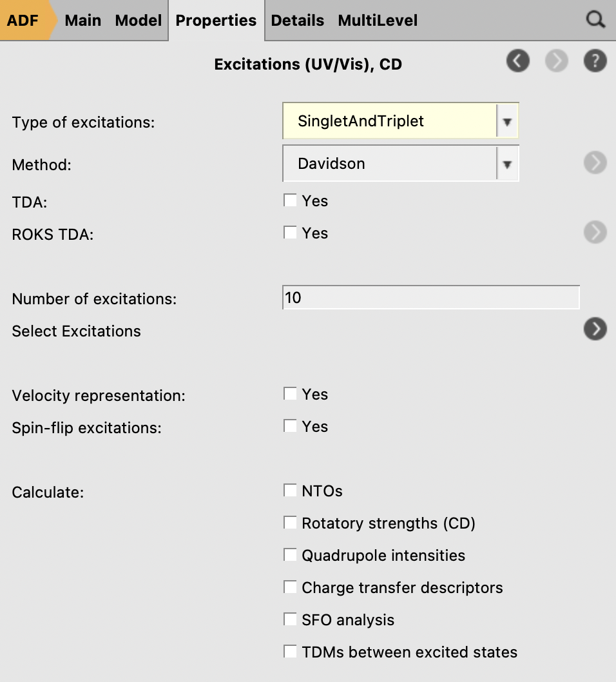Enable Charge transfer descriptors
Image resolution: width=616 pixels, height=682 pixels.
click(290, 587)
